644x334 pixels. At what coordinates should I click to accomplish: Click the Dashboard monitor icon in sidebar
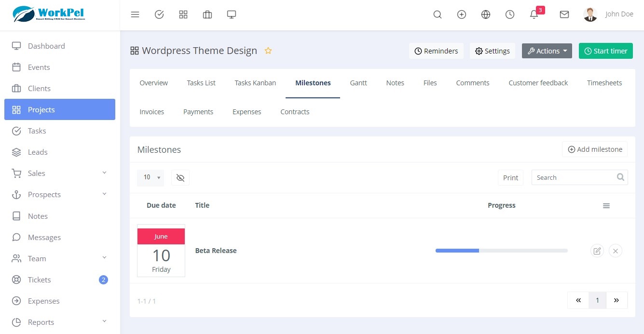(16, 46)
